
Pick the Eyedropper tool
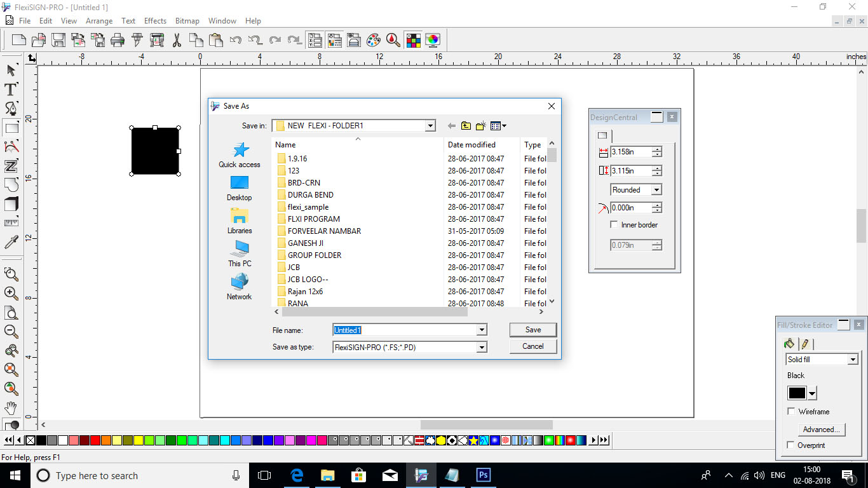click(x=10, y=242)
